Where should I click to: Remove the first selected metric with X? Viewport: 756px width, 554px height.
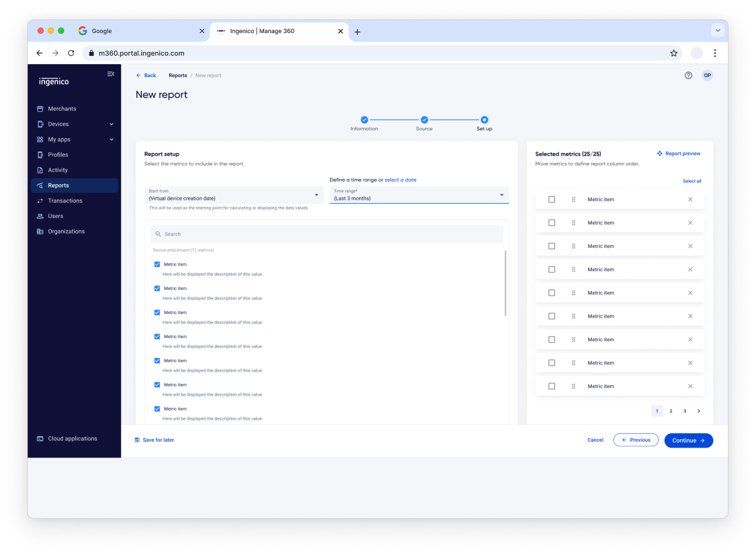click(690, 199)
